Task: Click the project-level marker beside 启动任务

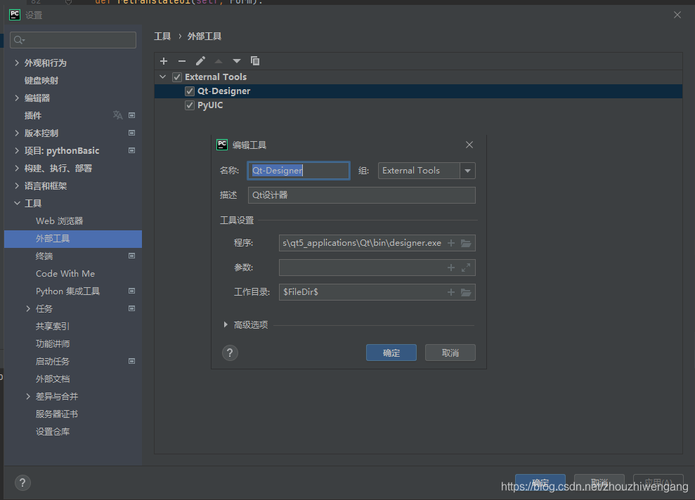Action: point(132,361)
